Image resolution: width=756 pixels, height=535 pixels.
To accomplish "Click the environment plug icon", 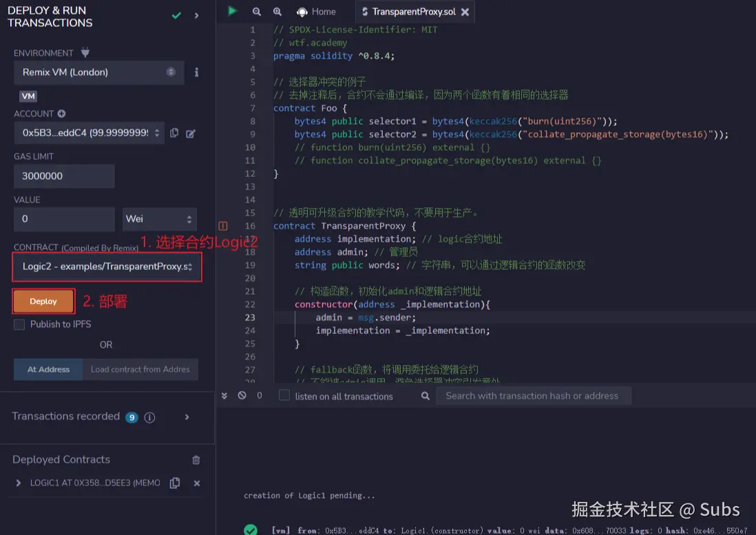I will pyautogui.click(x=85, y=52).
